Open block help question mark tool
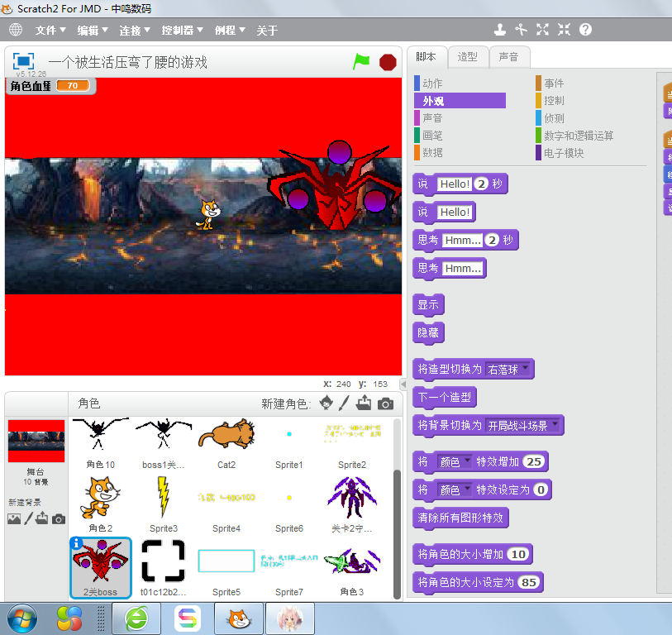 [x=585, y=30]
